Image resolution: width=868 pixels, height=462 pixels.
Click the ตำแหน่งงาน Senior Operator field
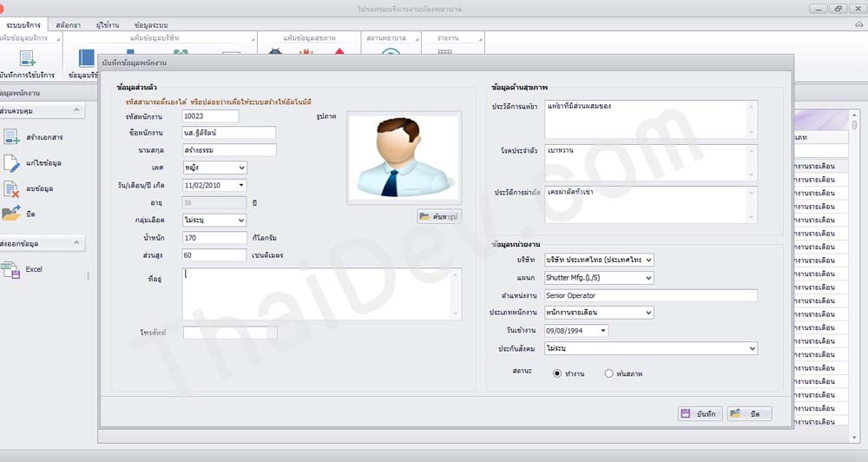(x=651, y=296)
